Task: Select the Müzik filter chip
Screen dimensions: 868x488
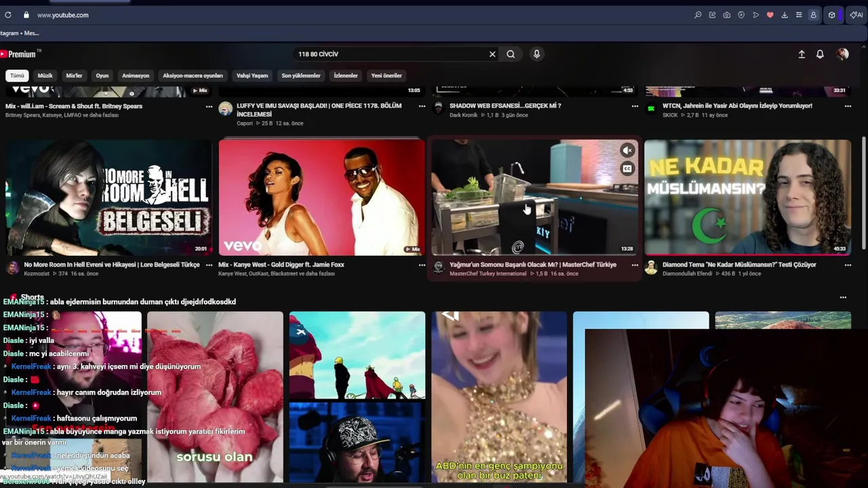Action: pyautogui.click(x=45, y=76)
